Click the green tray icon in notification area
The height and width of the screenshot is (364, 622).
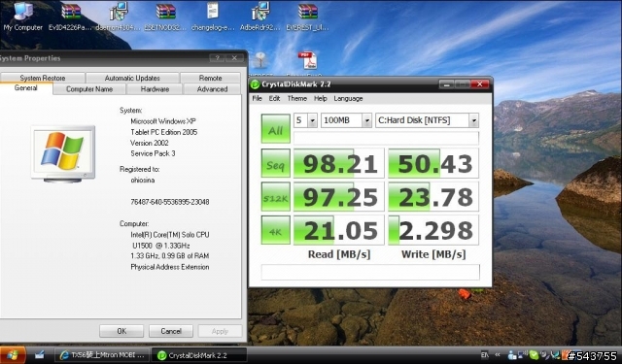coord(534,355)
